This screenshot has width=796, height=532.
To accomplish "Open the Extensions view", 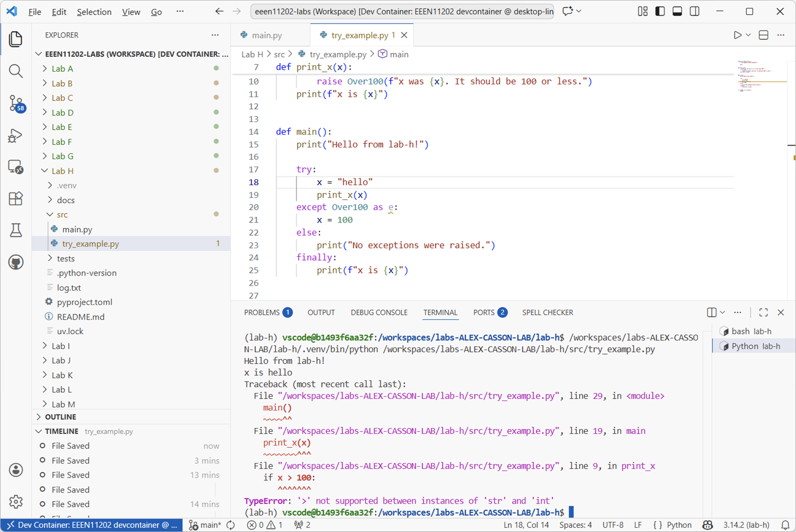I will click(x=16, y=199).
